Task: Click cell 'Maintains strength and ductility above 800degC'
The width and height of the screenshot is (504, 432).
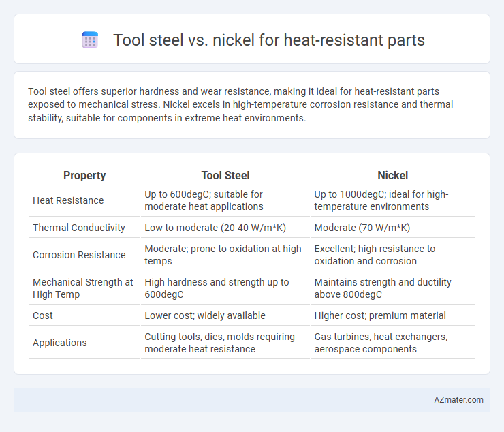Action: 383,288
